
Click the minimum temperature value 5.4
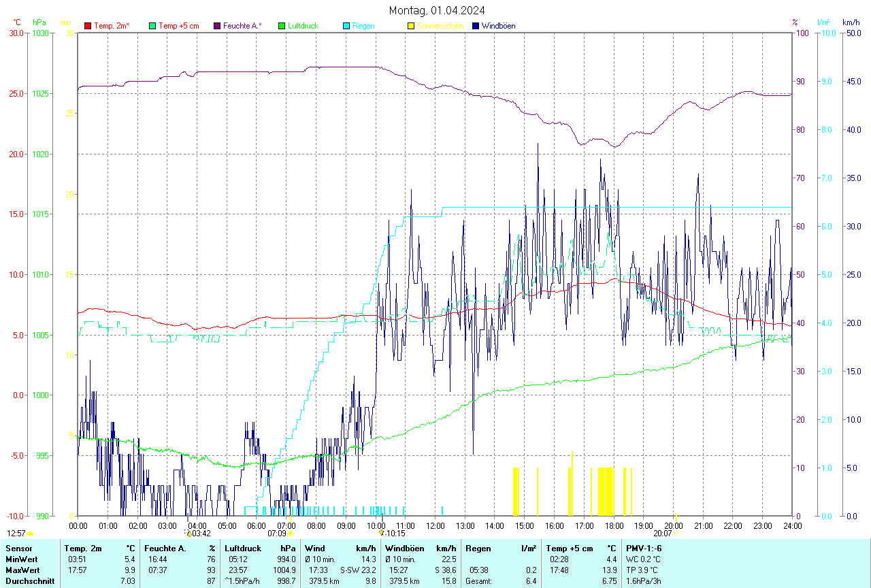130,559
